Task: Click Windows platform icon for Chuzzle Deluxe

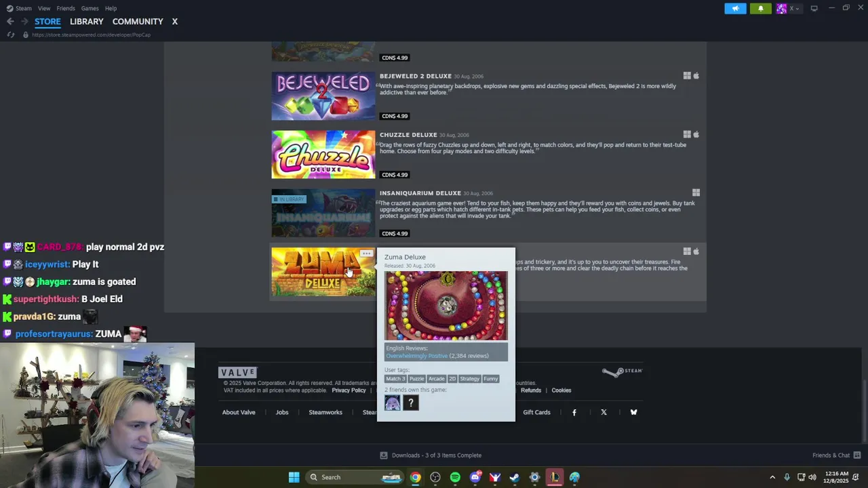Action: click(687, 134)
